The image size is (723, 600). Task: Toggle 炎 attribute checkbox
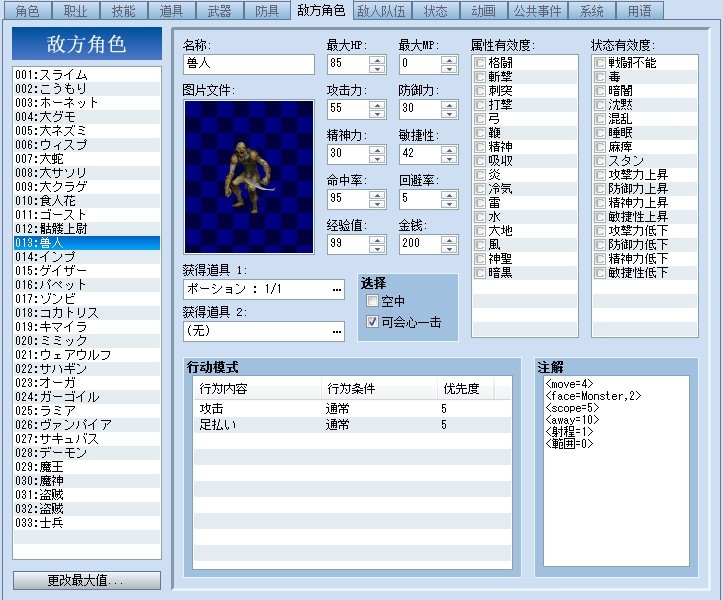480,175
